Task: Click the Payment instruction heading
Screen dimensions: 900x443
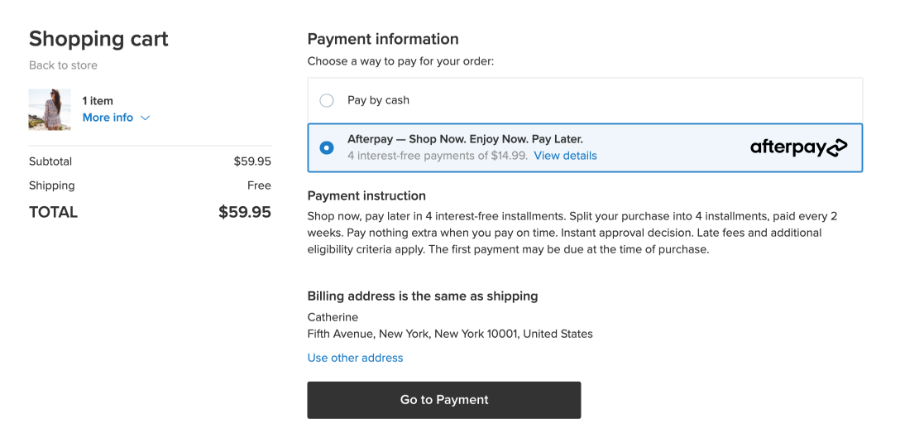Action: (367, 196)
